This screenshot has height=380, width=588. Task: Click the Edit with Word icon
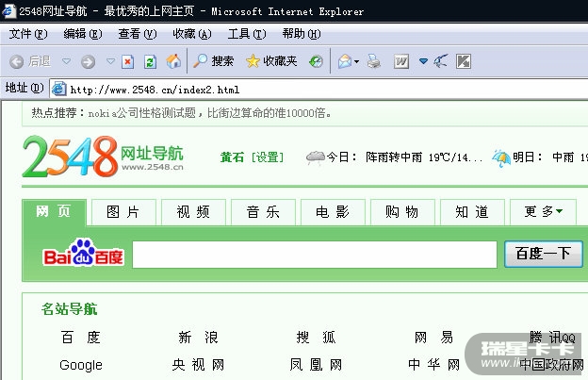(400, 61)
